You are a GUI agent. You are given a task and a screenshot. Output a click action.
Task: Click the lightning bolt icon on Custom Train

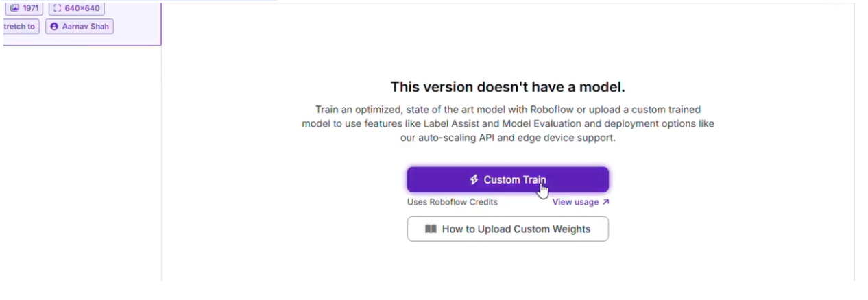tap(474, 180)
